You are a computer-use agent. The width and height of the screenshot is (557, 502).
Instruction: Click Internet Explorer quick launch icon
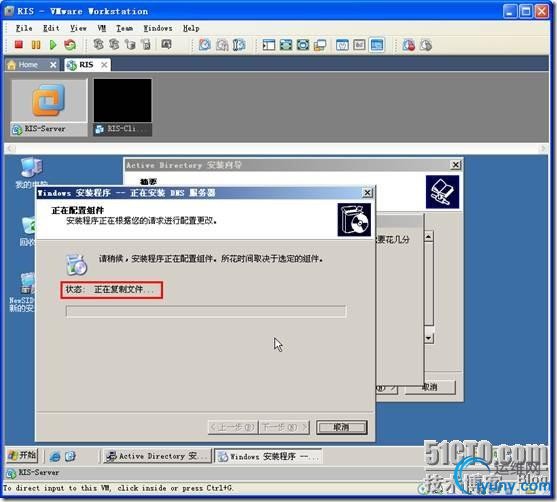pos(55,456)
